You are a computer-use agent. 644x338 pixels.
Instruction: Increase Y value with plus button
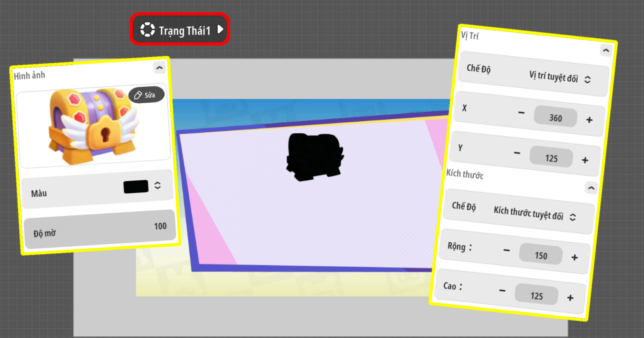pos(585,160)
